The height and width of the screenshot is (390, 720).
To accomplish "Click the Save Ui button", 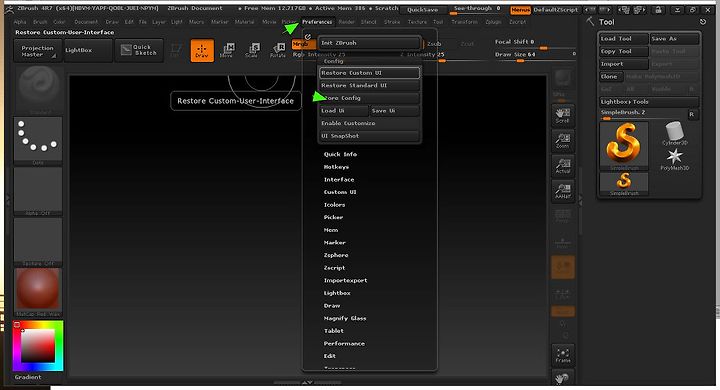I will tap(394, 111).
